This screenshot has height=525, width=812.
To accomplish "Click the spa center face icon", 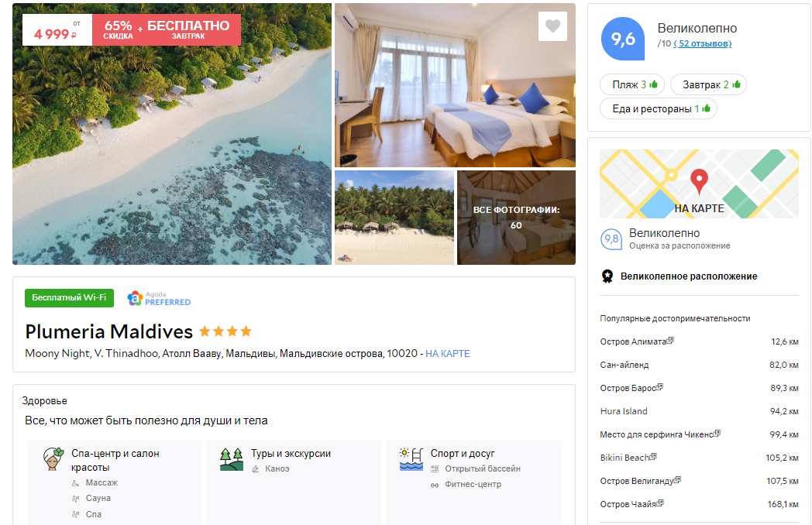I will click(53, 458).
